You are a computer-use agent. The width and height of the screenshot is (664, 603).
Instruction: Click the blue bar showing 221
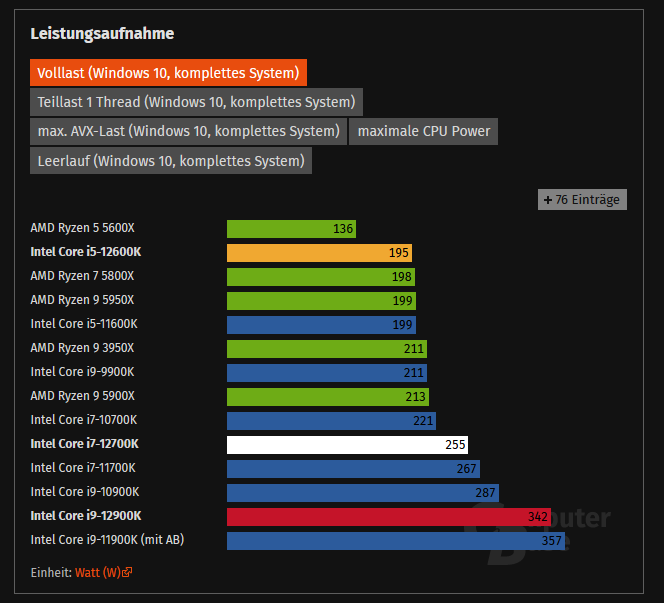[x=332, y=421]
